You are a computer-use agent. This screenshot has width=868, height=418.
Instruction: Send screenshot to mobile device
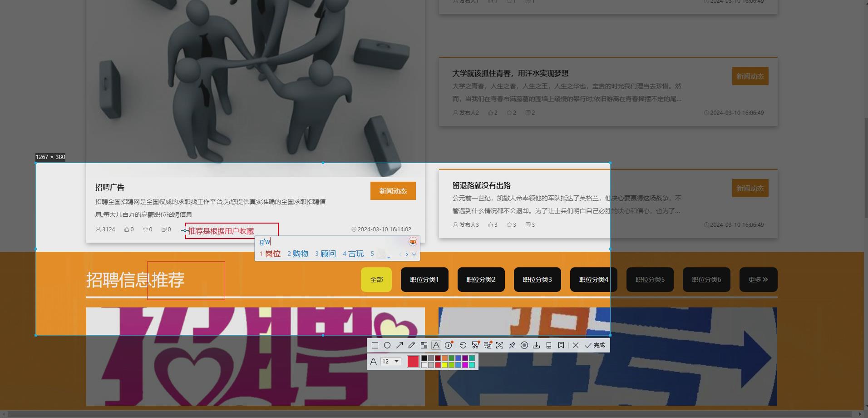point(548,345)
